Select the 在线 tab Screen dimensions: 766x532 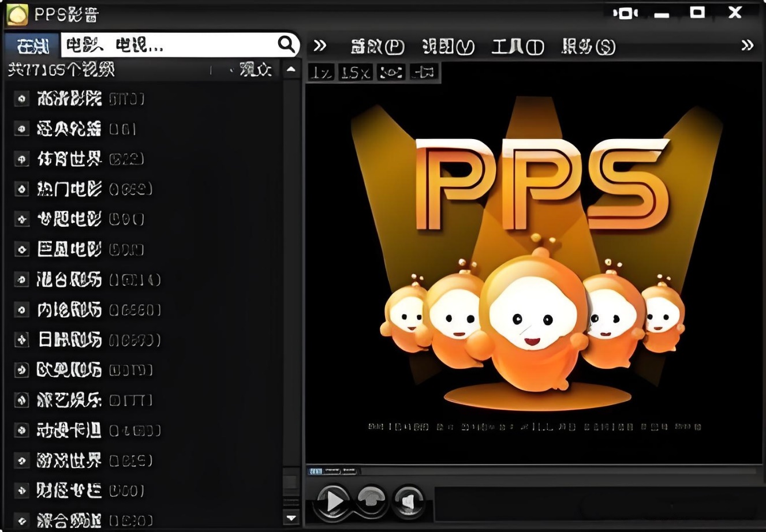pyautogui.click(x=32, y=45)
